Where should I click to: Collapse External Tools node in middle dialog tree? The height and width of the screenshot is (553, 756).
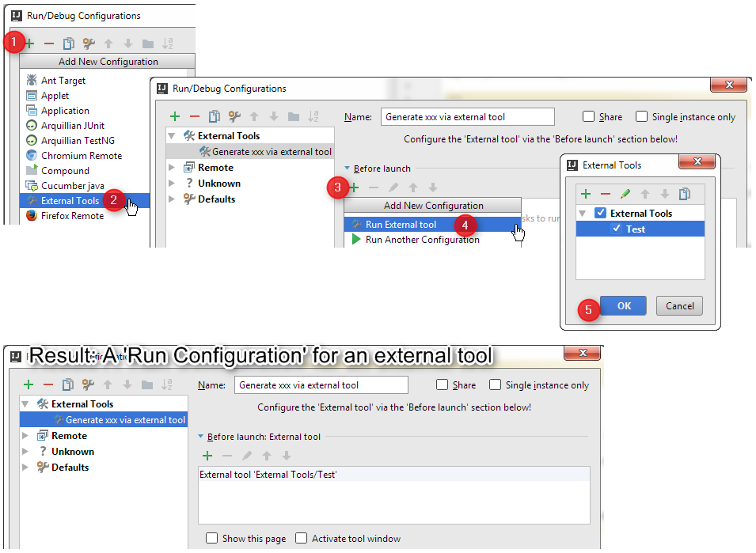(172, 136)
